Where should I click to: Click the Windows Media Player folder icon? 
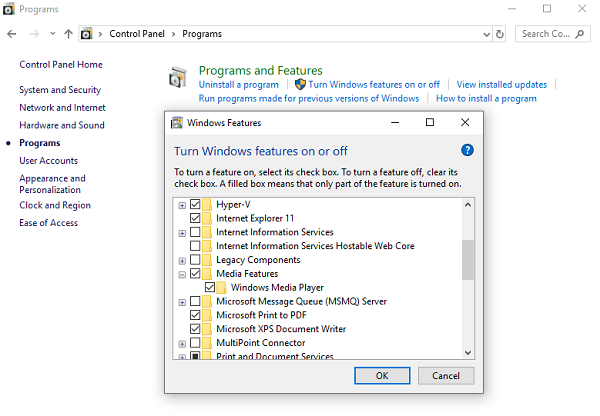click(x=223, y=287)
